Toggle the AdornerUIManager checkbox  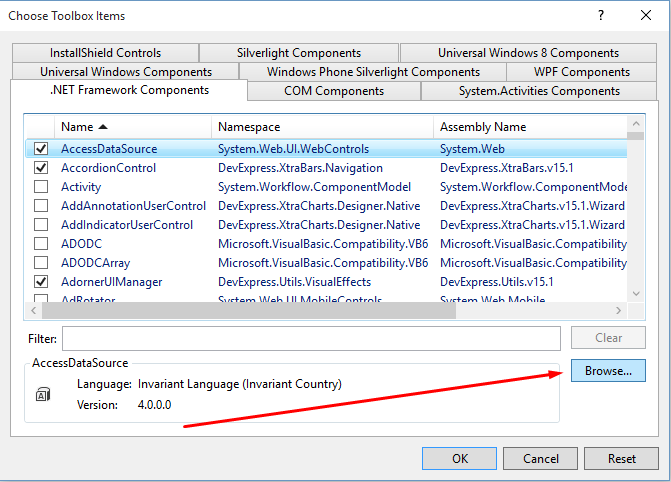coord(41,282)
